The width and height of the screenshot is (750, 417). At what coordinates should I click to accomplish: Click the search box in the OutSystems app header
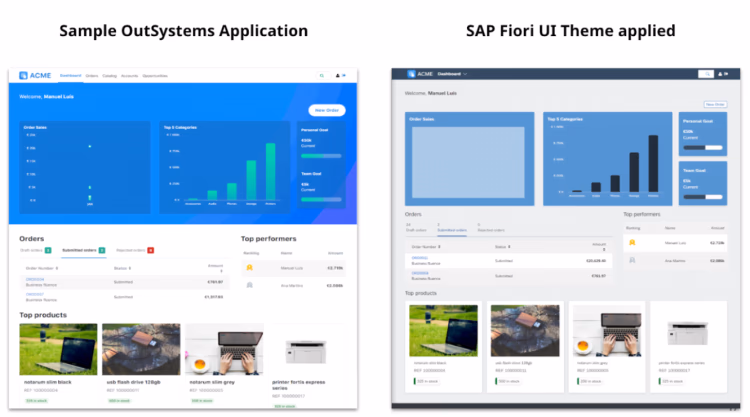(322, 76)
